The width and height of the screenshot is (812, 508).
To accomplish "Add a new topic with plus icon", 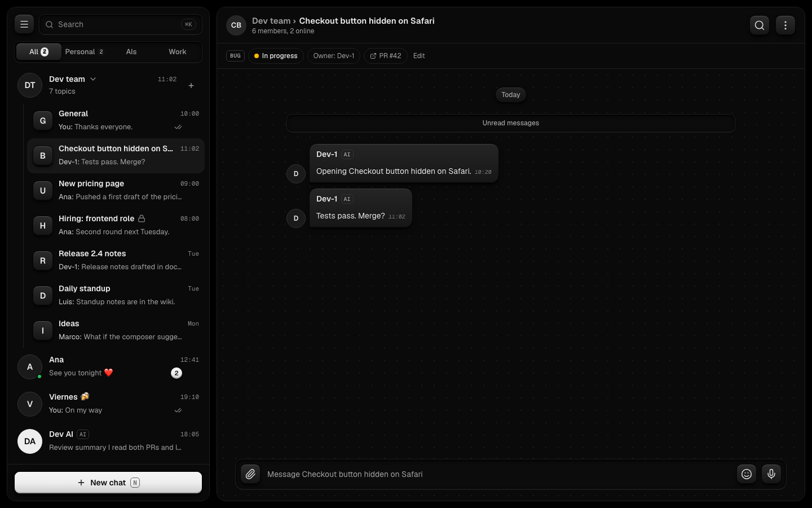I will 191,86.
